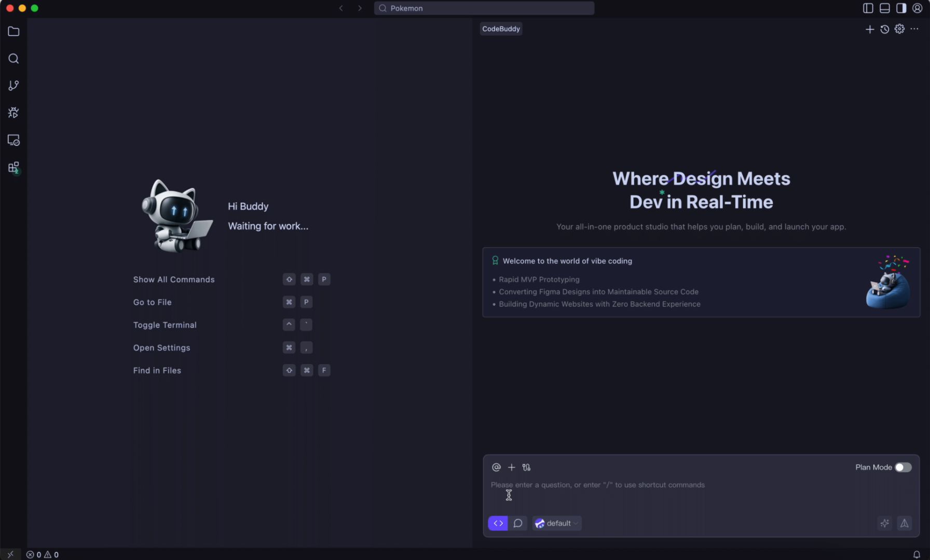Viewport: 930px width, 560px height.
Task: Open the more actions ellipsis menu
Action: click(914, 30)
